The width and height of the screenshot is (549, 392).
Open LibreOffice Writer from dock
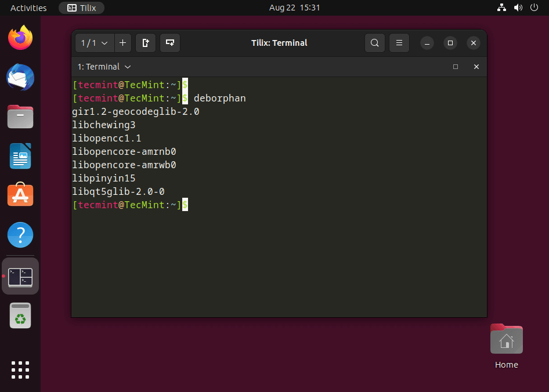point(20,156)
